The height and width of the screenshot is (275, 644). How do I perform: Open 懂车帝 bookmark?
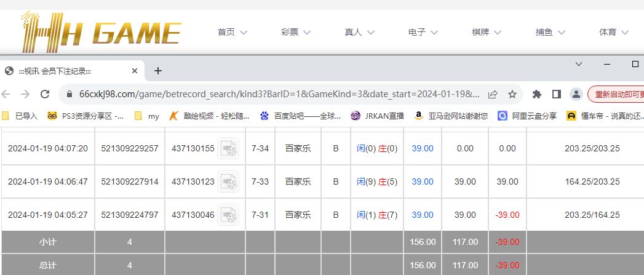tap(605, 116)
